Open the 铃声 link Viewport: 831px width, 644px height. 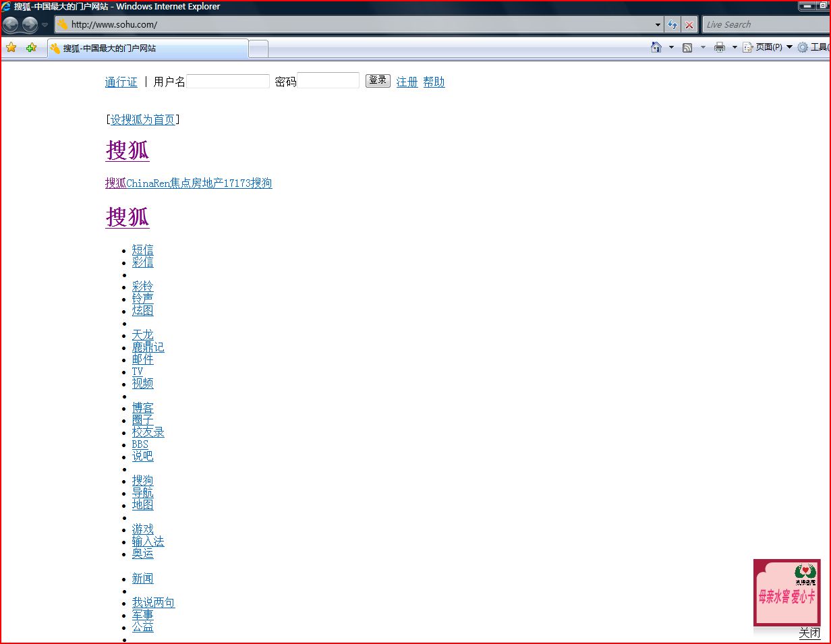143,299
